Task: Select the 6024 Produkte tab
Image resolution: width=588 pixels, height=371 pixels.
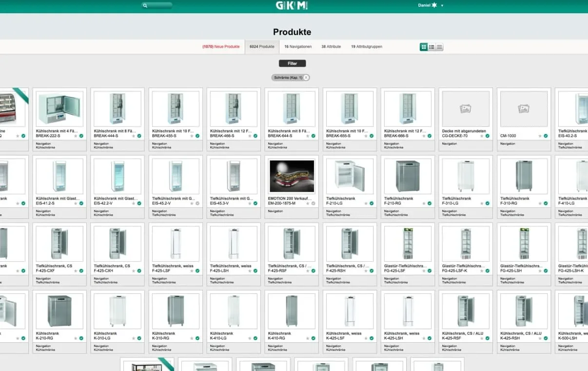Action: pyautogui.click(x=262, y=47)
